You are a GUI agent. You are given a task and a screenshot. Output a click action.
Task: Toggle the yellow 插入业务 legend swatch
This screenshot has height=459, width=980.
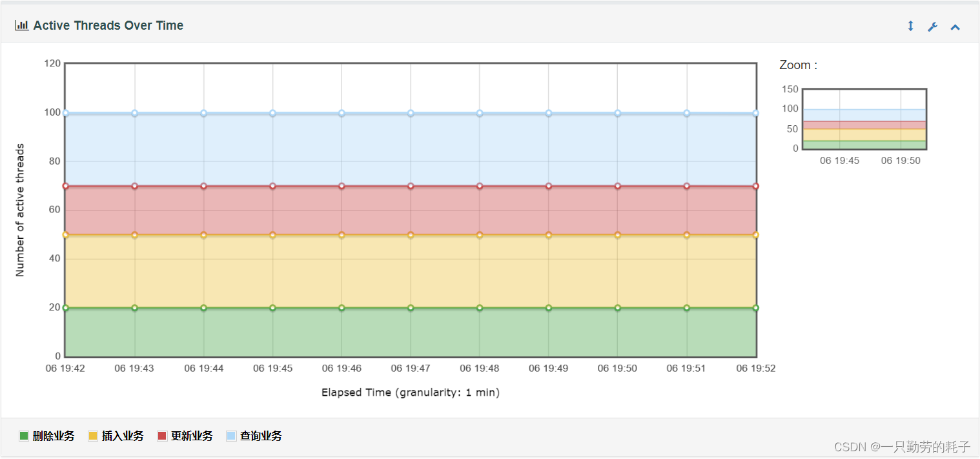click(x=93, y=436)
